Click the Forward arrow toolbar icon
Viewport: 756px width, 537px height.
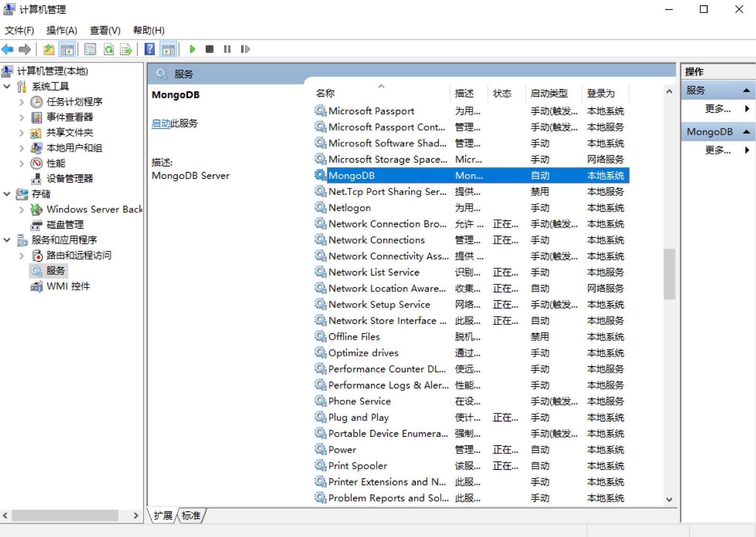click(25, 49)
